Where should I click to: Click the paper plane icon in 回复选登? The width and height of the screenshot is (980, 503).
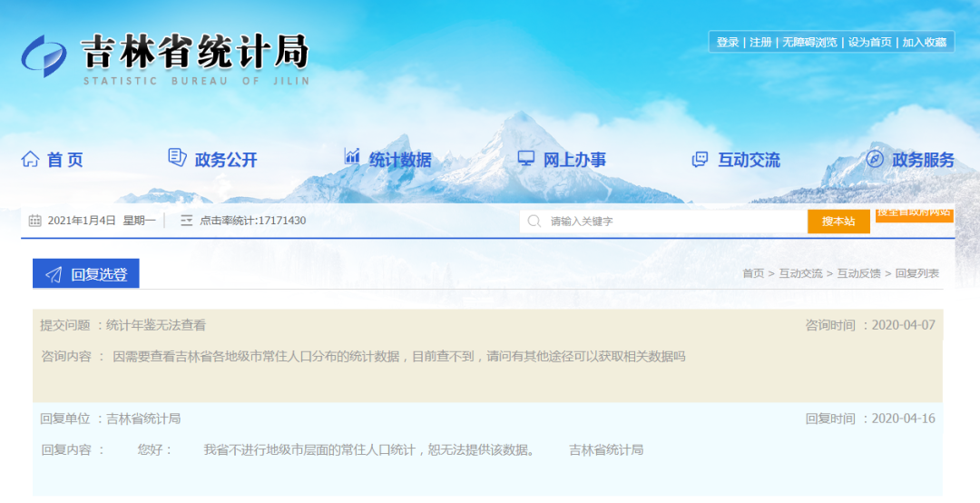pos(54,274)
